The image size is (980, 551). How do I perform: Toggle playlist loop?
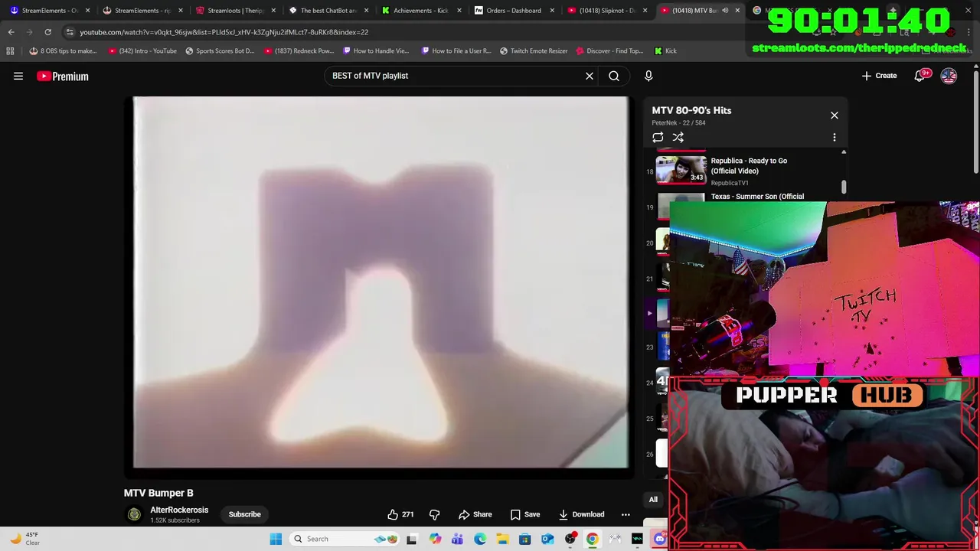point(658,138)
